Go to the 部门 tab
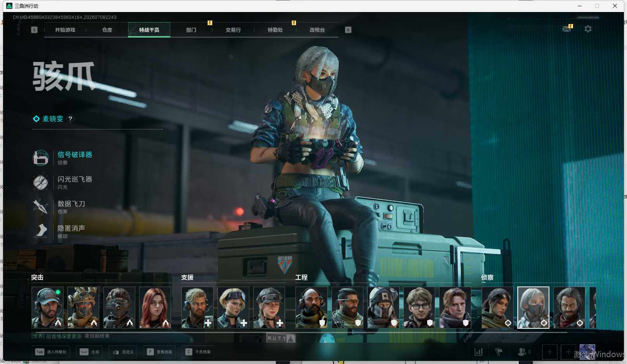Image resolution: width=627 pixels, height=364 pixels. (x=191, y=30)
